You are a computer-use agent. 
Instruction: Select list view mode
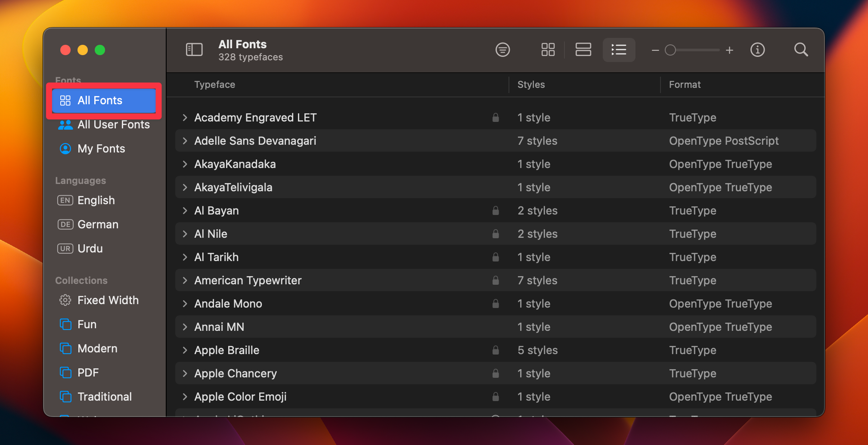click(x=619, y=50)
